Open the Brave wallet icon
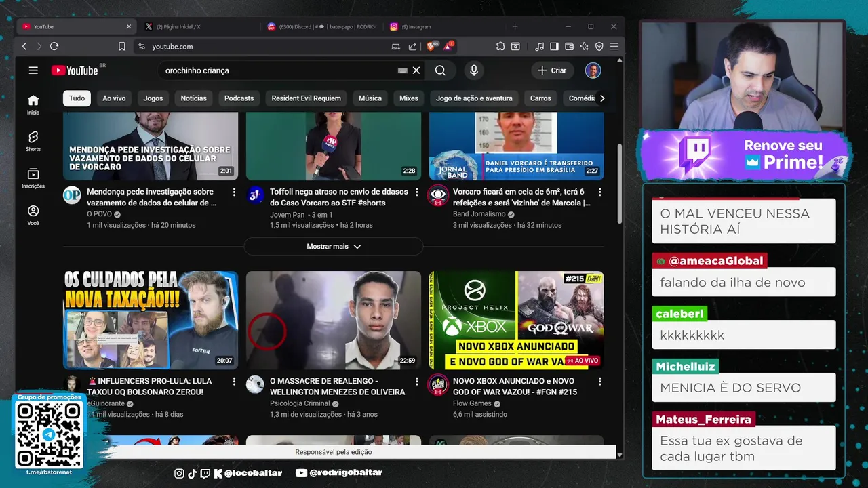The image size is (868, 488). [569, 46]
